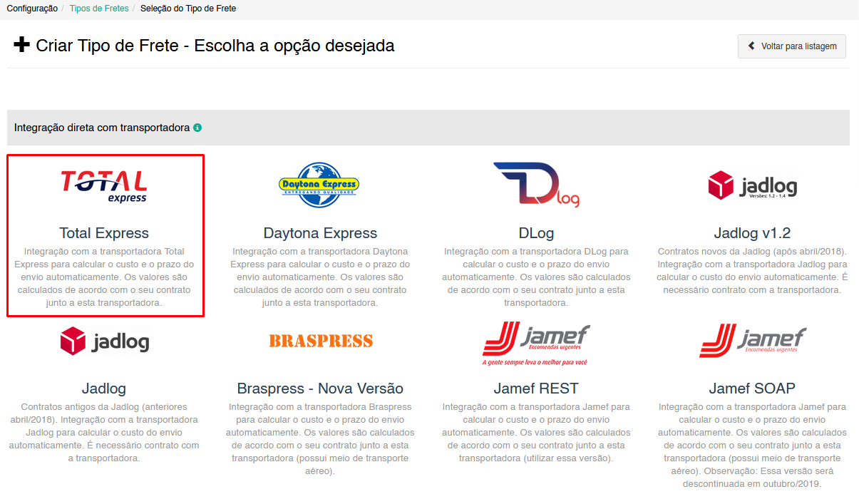Image resolution: width=859 pixels, height=504 pixels.
Task: Click the Total Express logo
Action: pos(104,187)
